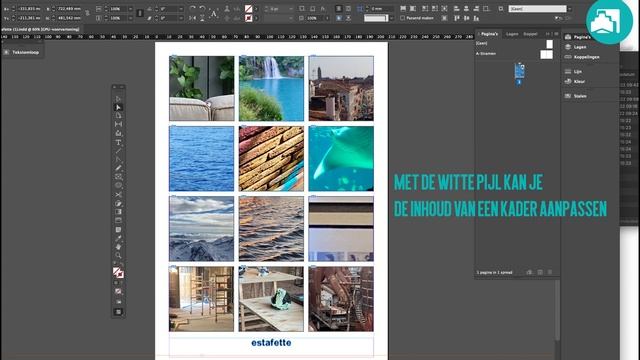Screen dimensions: 640x360
Task: Select the white Direct Selection arrow tool
Action: coord(118,107)
